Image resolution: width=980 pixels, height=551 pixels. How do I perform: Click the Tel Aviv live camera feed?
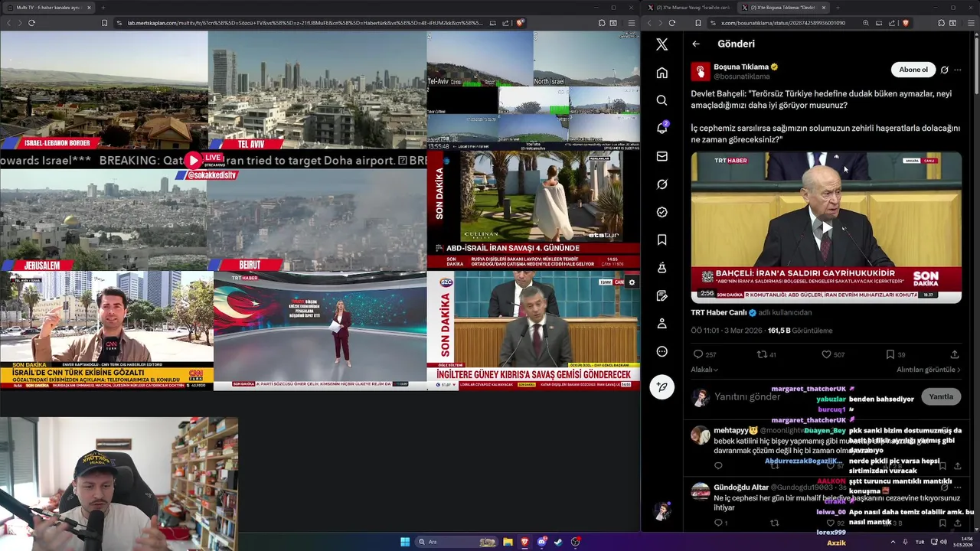point(317,90)
